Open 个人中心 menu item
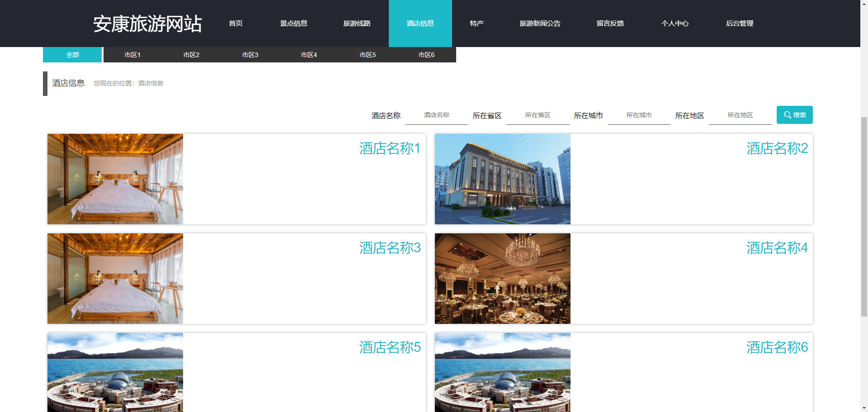 (675, 24)
